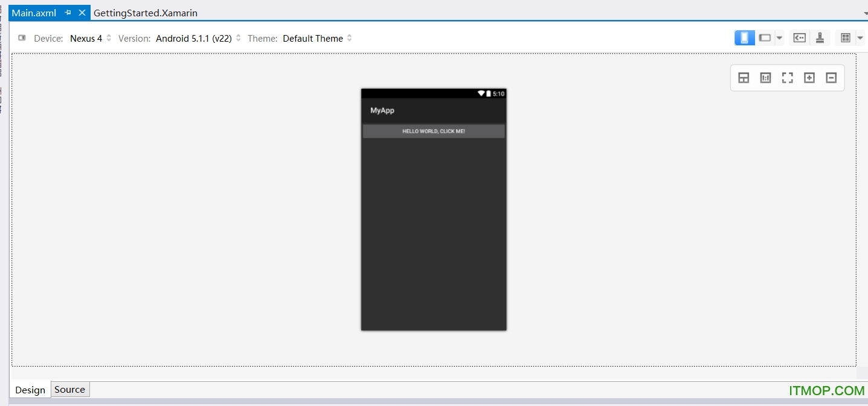Image resolution: width=868 pixels, height=406 pixels.
Task: Switch to the Source view tab
Action: [x=69, y=390]
